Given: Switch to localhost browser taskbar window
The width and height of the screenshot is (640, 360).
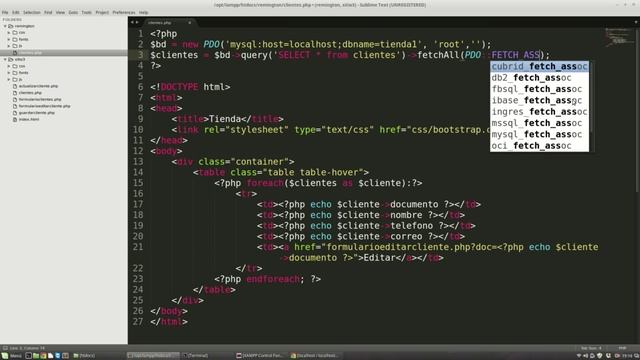Looking at the screenshot, I should pyautogui.click(x=315, y=356).
